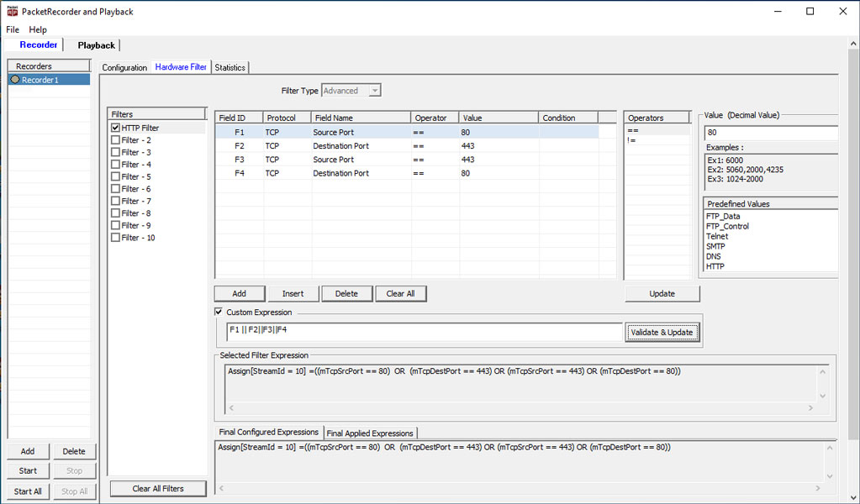This screenshot has width=860, height=504.
Task: Toggle the Custom Expression checkbox
Action: [x=219, y=312]
